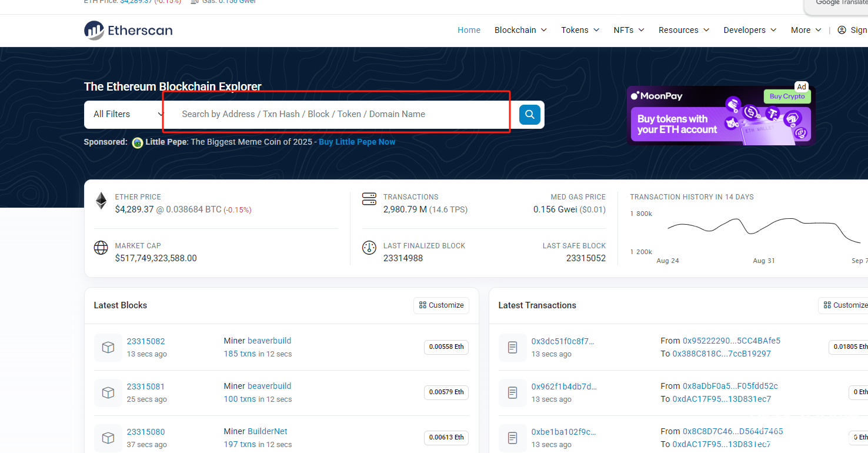This screenshot has height=453, width=868.
Task: Expand the Developers menu
Action: (750, 30)
